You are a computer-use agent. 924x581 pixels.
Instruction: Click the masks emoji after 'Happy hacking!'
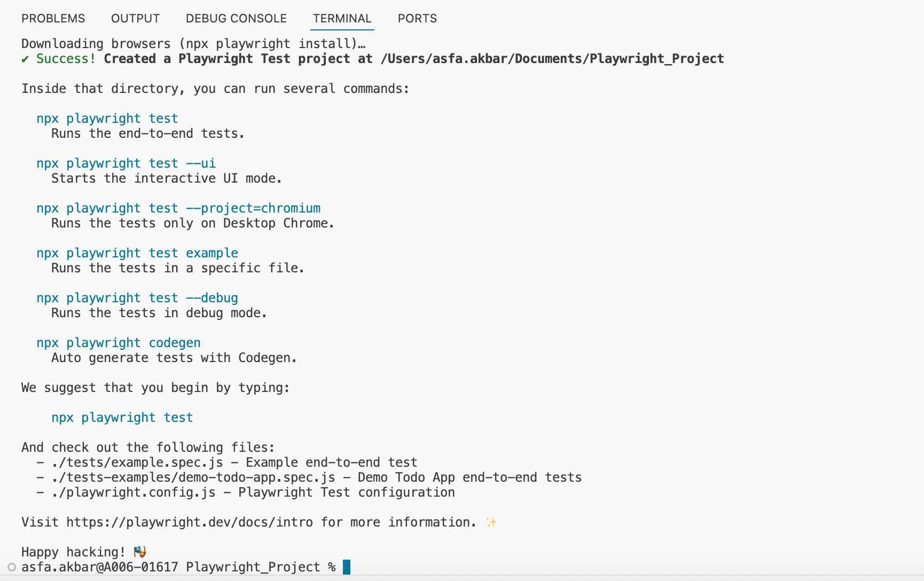(140, 552)
